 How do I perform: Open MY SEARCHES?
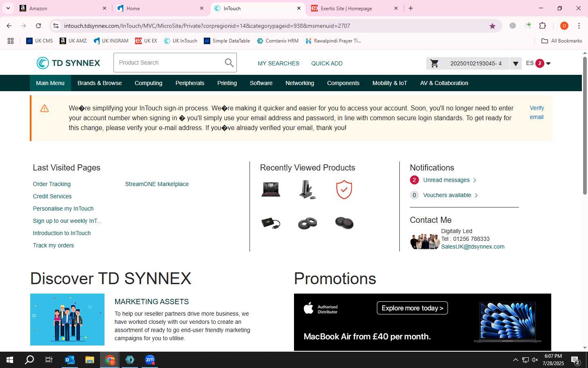point(278,63)
